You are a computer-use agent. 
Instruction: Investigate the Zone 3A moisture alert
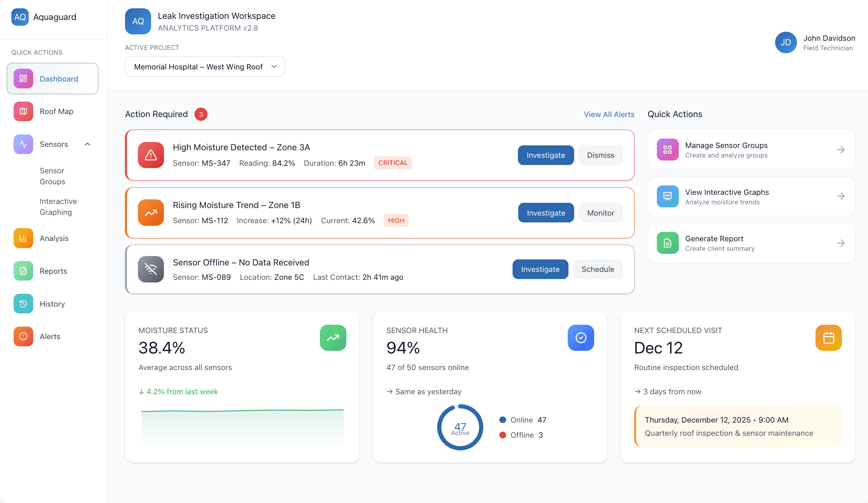point(545,155)
